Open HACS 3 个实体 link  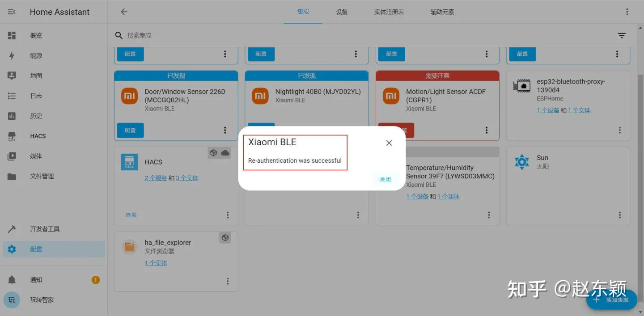[187, 178]
